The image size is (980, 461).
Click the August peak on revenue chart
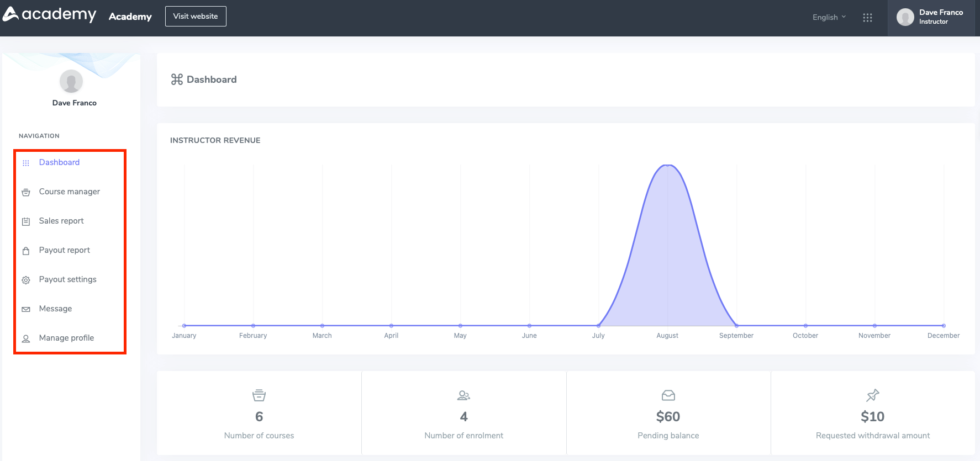pyautogui.click(x=667, y=166)
